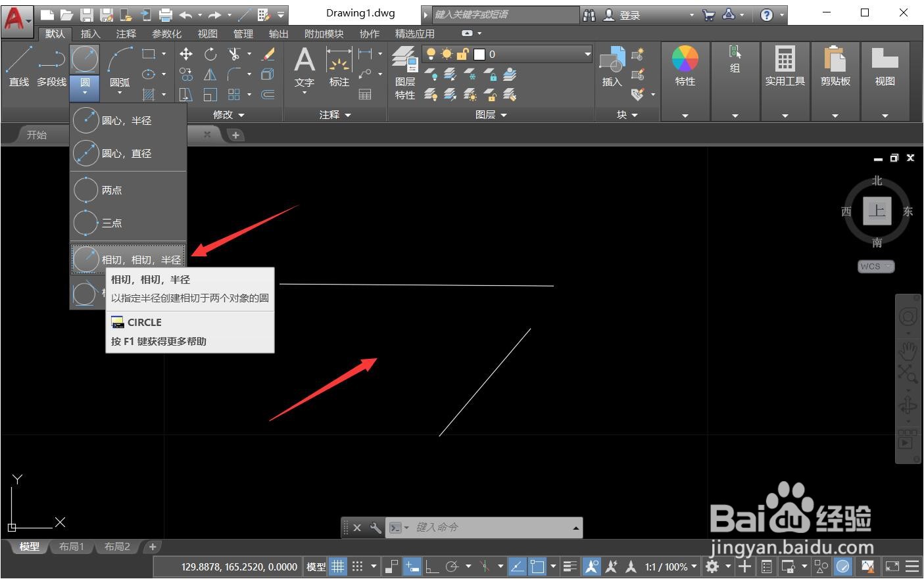Pick the Rotate tool in Modify panel
The width and height of the screenshot is (924, 579).
pyautogui.click(x=210, y=54)
